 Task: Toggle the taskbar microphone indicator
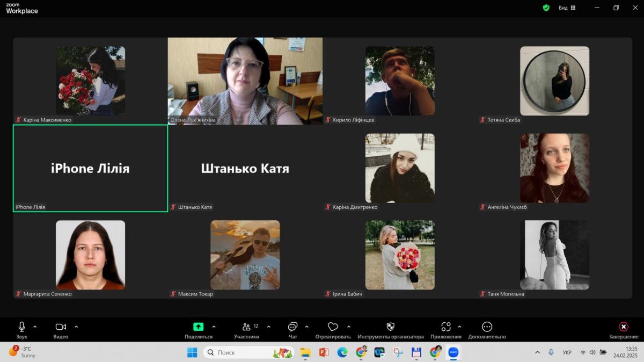point(551,352)
